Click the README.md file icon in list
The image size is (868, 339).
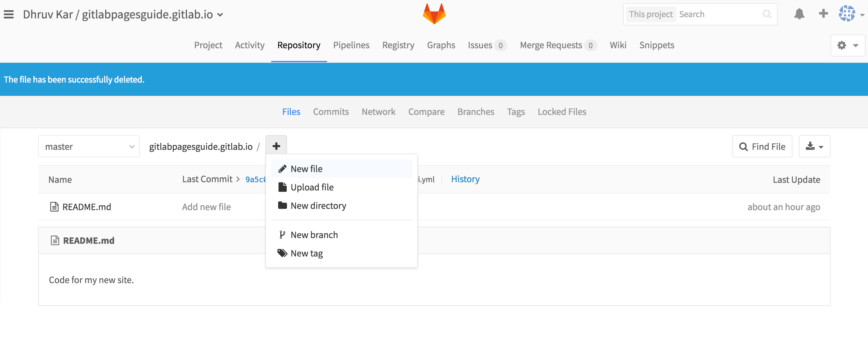[54, 207]
